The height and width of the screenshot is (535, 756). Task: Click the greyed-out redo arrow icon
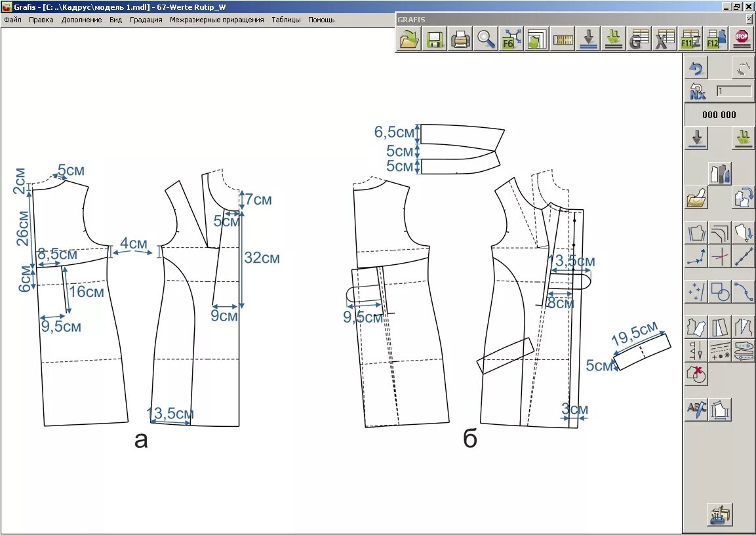pos(743,68)
